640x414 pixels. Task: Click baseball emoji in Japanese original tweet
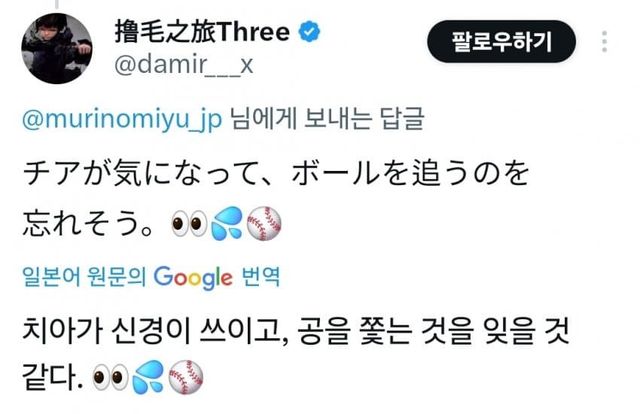(x=264, y=223)
